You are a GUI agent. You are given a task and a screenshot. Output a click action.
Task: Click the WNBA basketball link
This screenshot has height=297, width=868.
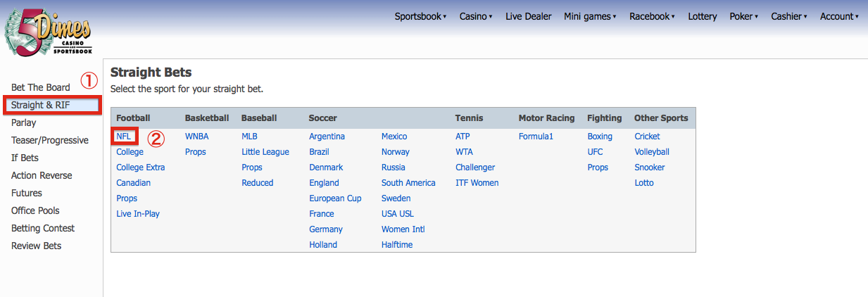coord(197,137)
